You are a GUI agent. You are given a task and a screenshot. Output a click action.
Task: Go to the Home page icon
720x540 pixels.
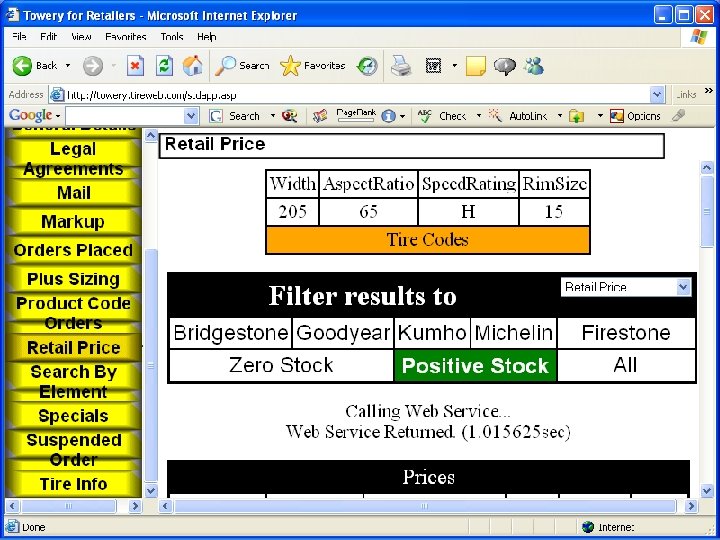coord(193,66)
